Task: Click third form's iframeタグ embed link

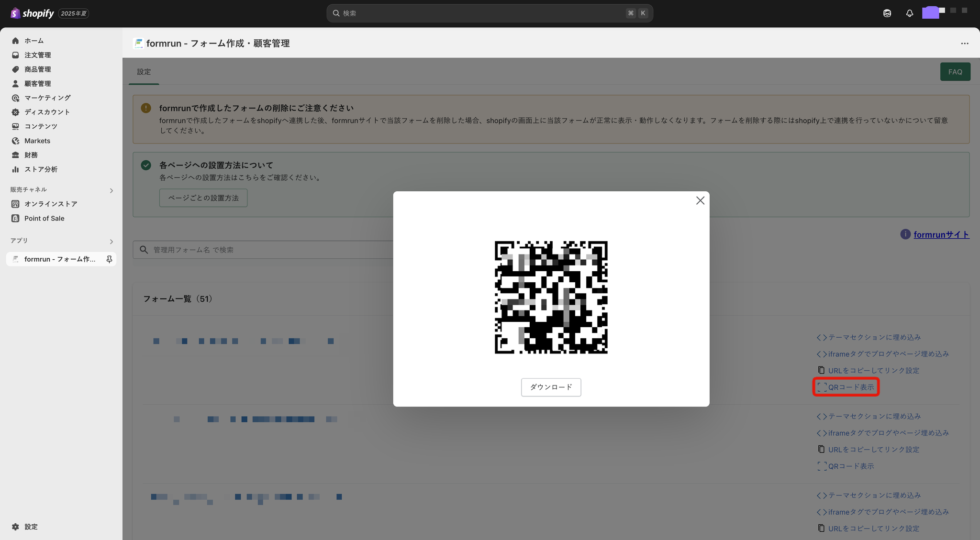Action: (883, 512)
